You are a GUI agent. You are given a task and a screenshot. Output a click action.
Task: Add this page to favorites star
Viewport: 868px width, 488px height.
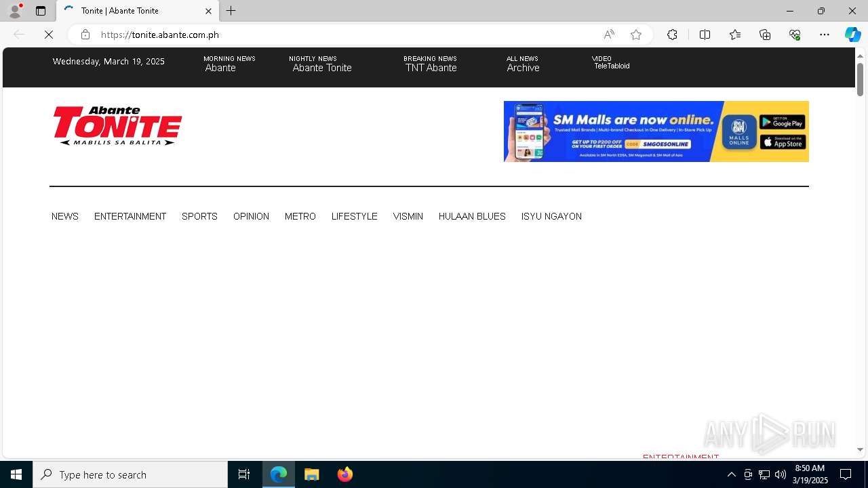pyautogui.click(x=636, y=35)
